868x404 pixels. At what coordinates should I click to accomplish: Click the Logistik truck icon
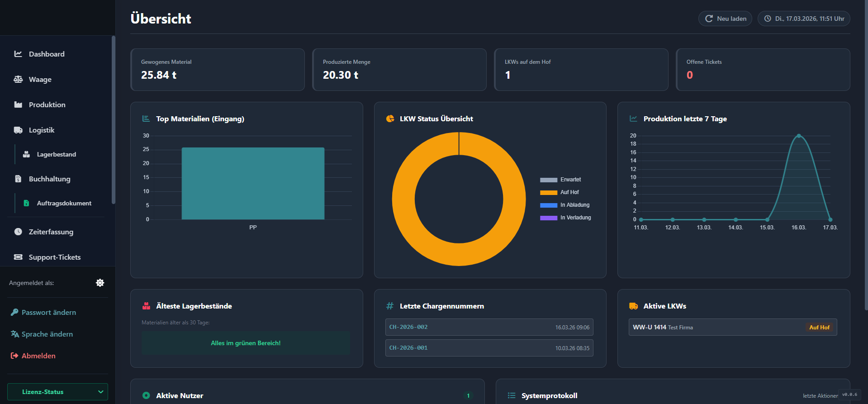tap(18, 130)
